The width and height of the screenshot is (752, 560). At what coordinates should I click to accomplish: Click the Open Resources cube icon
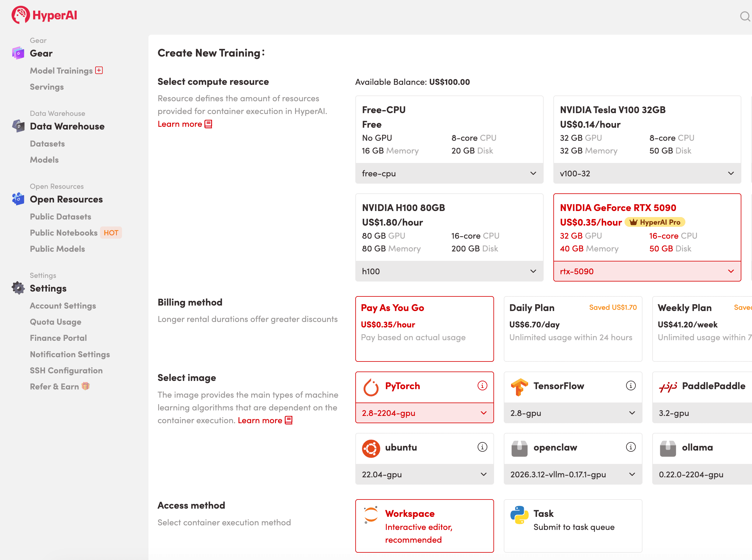click(x=18, y=199)
